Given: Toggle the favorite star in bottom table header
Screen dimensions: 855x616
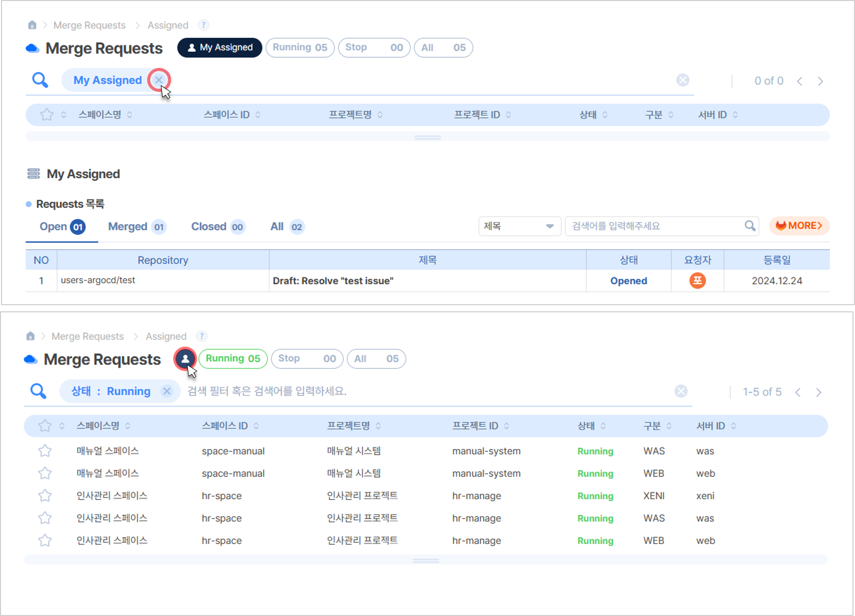Looking at the screenshot, I should tap(45, 425).
